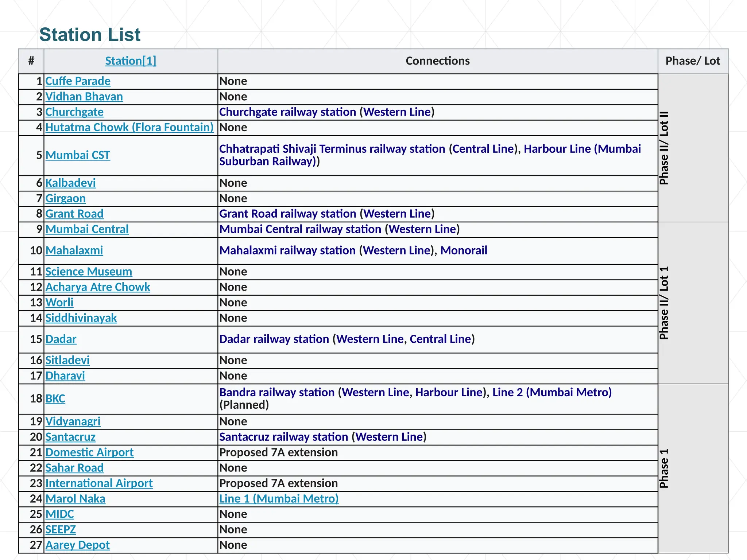Open the Science Museum link

(89, 272)
